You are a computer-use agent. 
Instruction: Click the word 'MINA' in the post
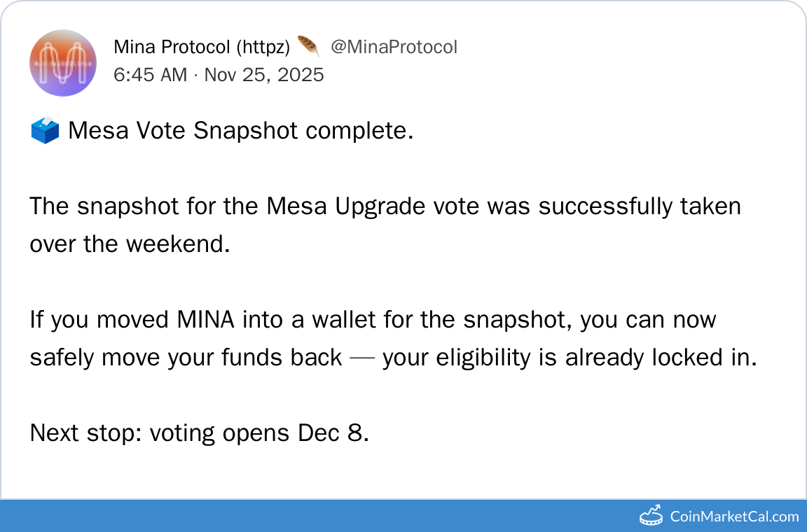pos(204,320)
